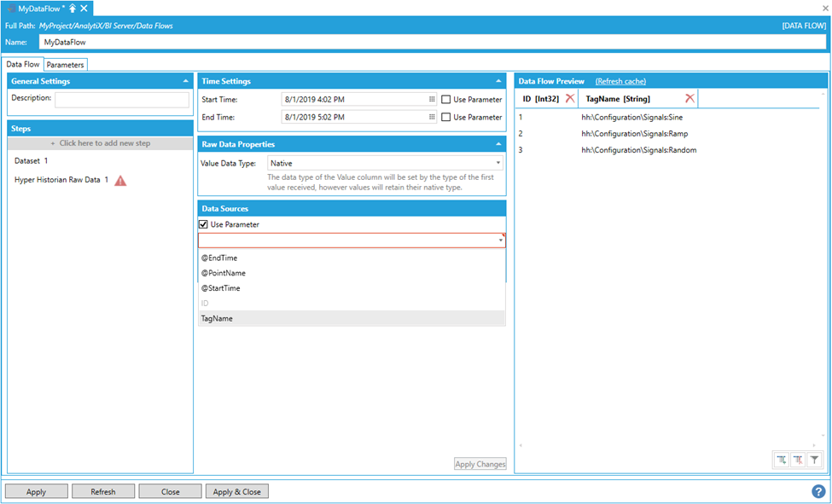The height and width of the screenshot is (504, 832).
Task: Uncheck Use Parameter under Data Sources
Action: (203, 224)
